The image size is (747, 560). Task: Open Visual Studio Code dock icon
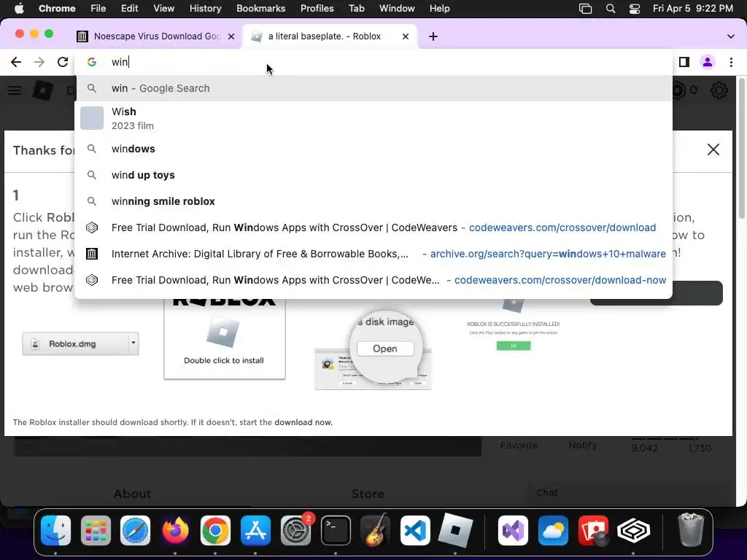pos(415,530)
